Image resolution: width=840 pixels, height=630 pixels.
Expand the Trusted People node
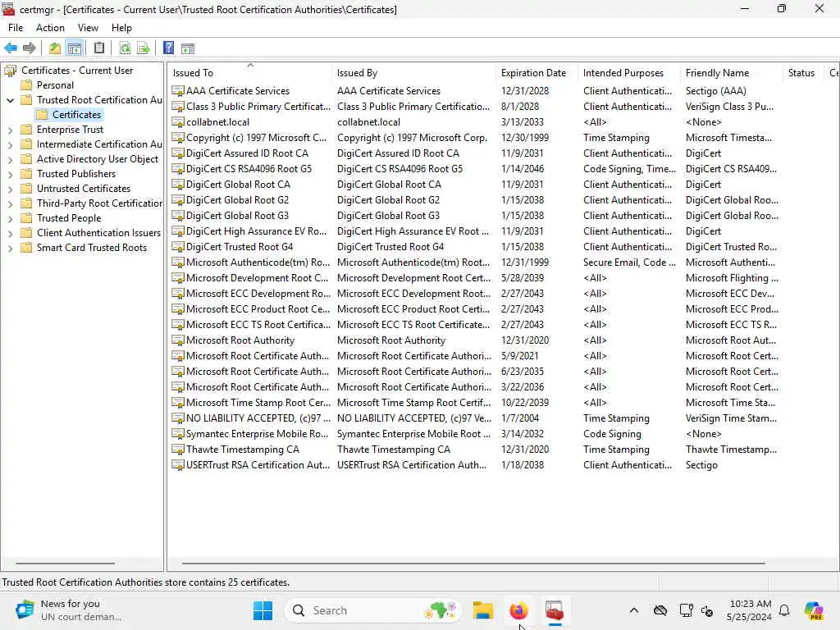tap(10, 218)
